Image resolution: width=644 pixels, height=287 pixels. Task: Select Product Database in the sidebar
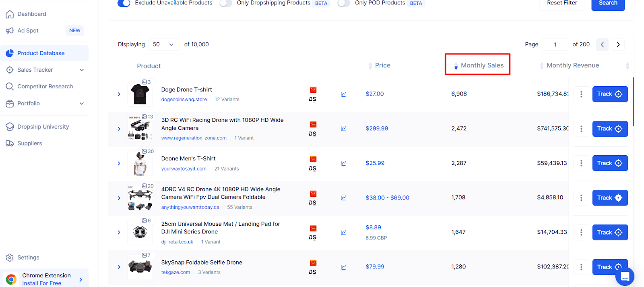[44, 53]
